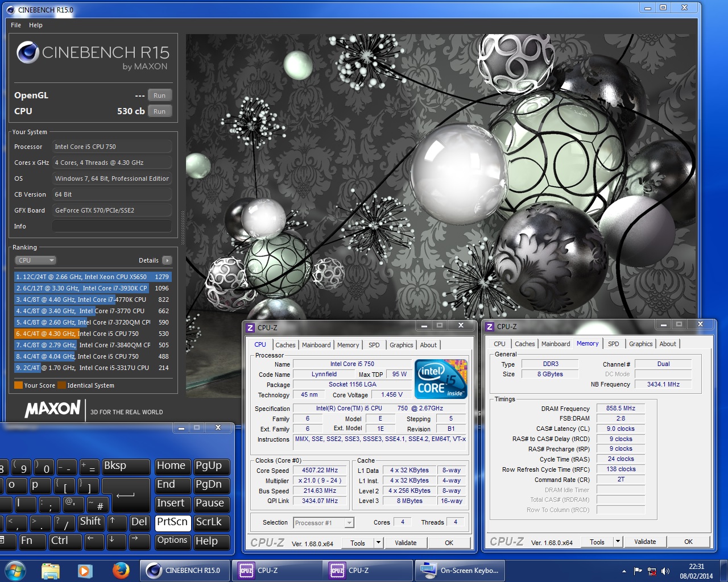Select ranking row i7-3840QM 505
The image size is (728, 582).
(x=93, y=345)
